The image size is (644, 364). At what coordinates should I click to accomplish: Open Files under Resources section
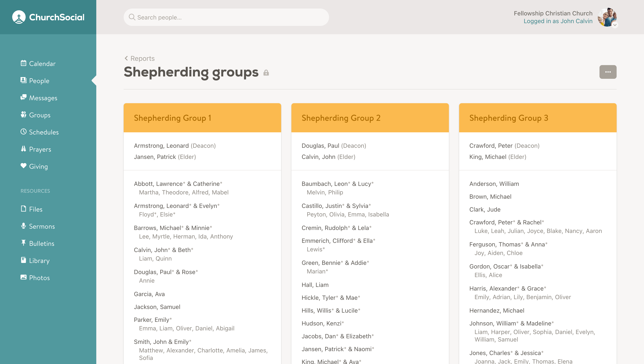coord(35,209)
